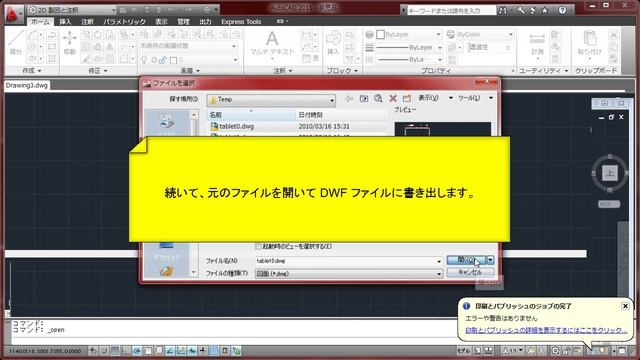Click the cut scissors icon in clipboard panel

click(x=613, y=35)
